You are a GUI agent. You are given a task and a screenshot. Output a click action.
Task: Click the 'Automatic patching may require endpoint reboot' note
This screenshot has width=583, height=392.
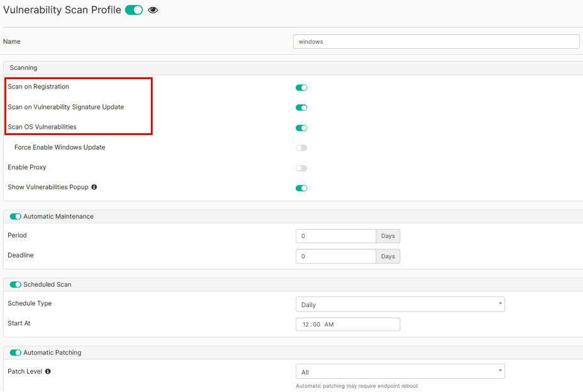(x=357, y=386)
